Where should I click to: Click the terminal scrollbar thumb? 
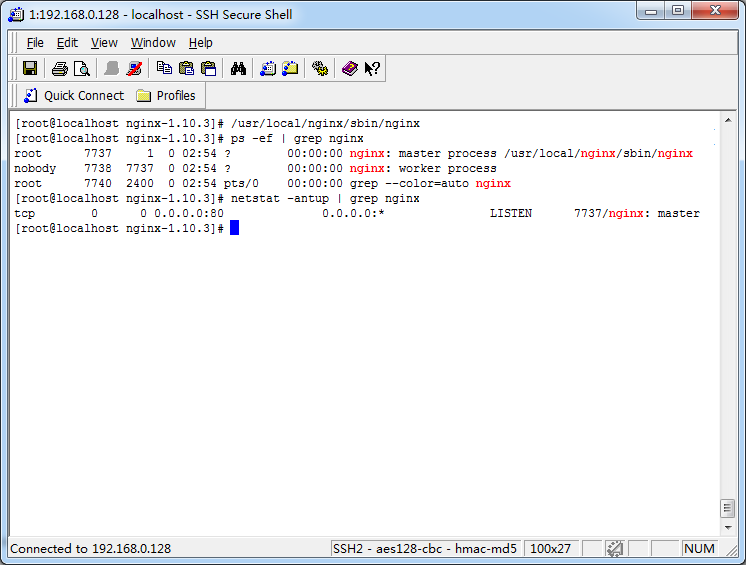click(727, 508)
